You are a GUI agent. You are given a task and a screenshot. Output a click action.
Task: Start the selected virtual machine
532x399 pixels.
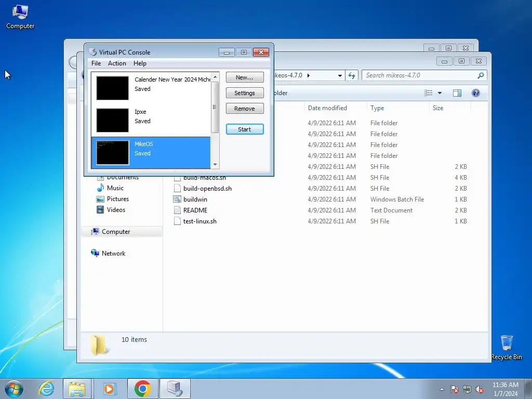tap(245, 129)
